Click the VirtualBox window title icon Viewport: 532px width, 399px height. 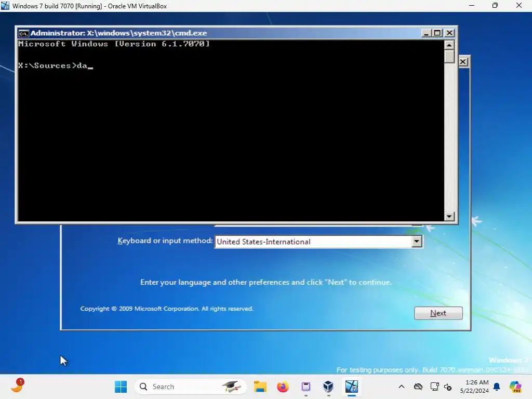pos(5,6)
